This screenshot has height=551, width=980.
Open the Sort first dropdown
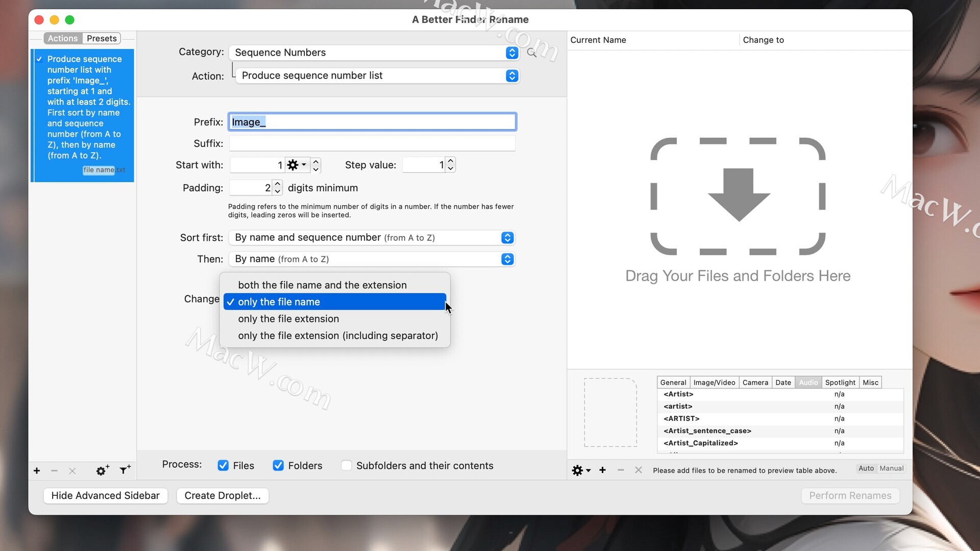[x=372, y=238]
